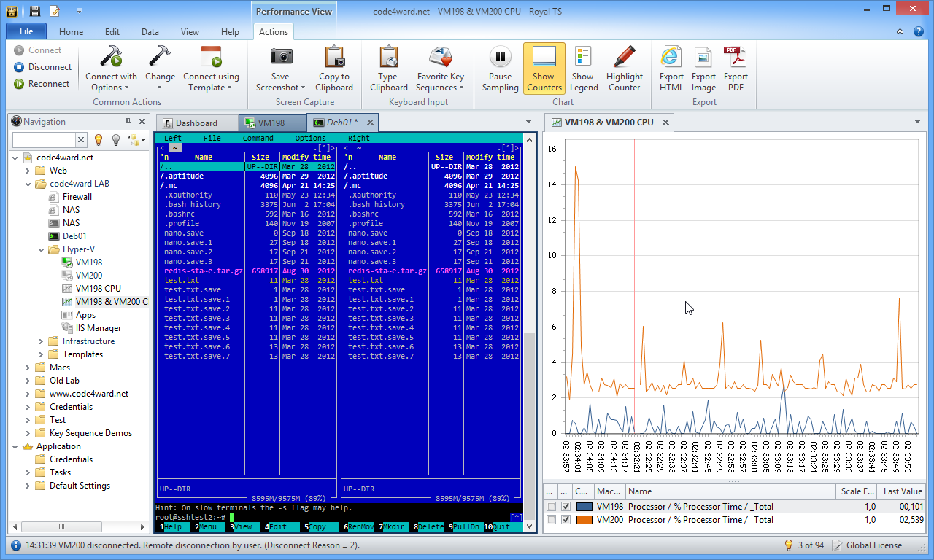Select the Firewall connection in the tree
Screen dimensions: 934x560
click(70, 197)
